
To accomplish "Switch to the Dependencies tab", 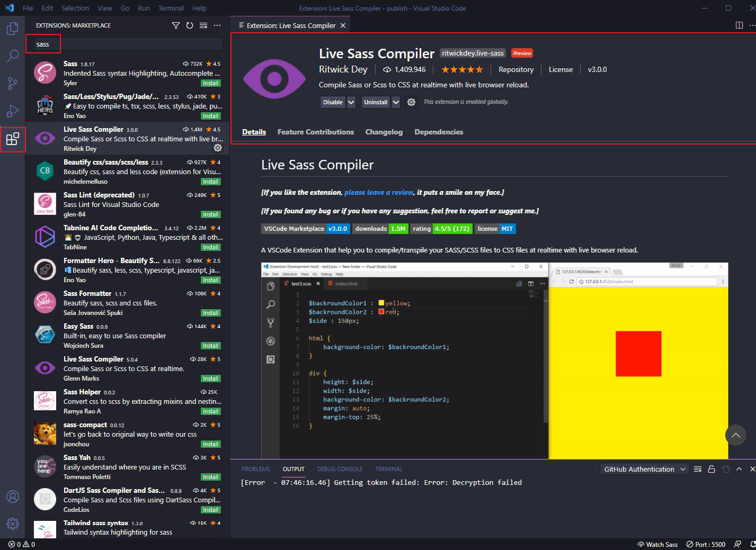I will pyautogui.click(x=439, y=132).
